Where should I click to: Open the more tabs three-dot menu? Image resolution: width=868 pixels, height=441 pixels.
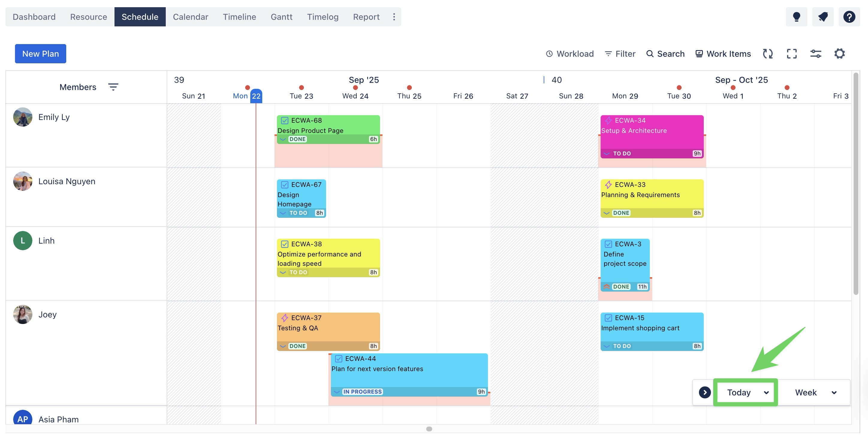point(394,17)
